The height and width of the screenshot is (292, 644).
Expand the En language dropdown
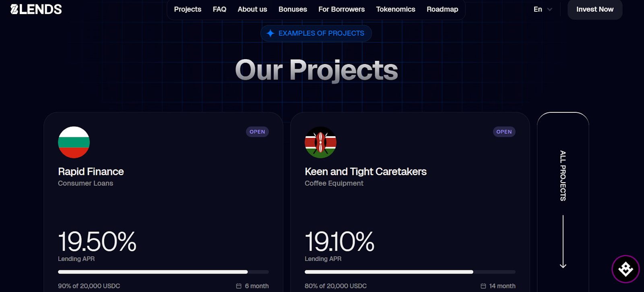pos(543,9)
